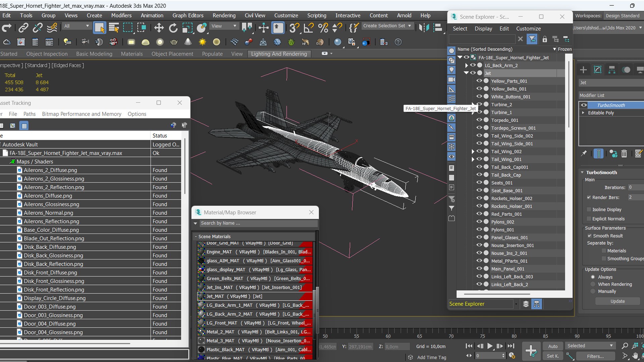Click the Update button in TurboSmooth
The height and width of the screenshot is (362, 644).
coord(618,301)
